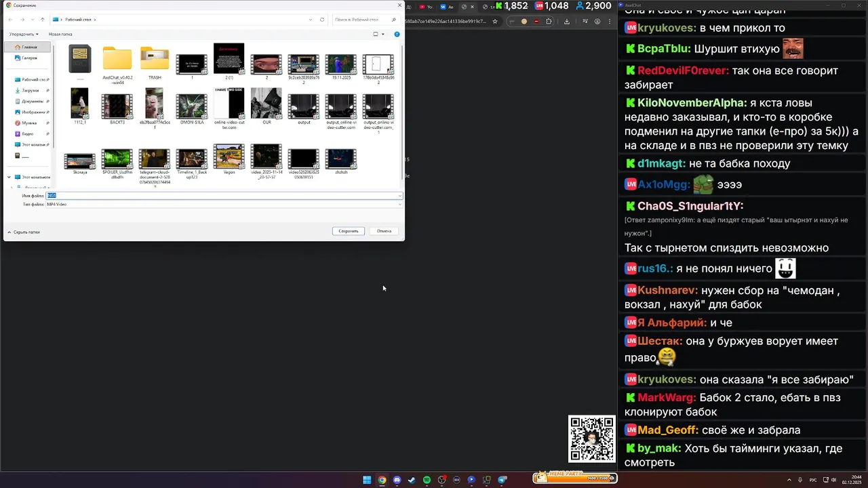The image size is (868, 488).
Task: Open Telegram from the taskbar
Action: (502, 480)
